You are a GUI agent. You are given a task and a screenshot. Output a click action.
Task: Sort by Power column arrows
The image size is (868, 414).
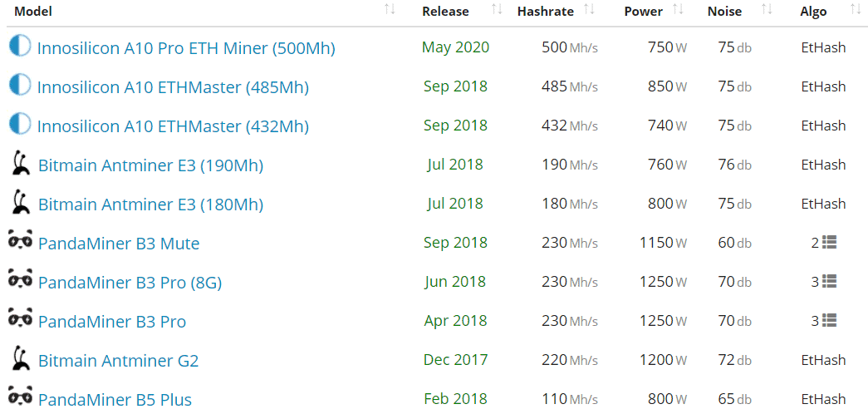point(678,10)
